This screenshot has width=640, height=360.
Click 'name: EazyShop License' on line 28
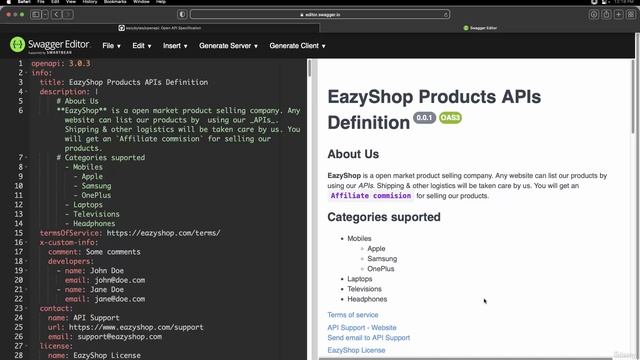94,356
